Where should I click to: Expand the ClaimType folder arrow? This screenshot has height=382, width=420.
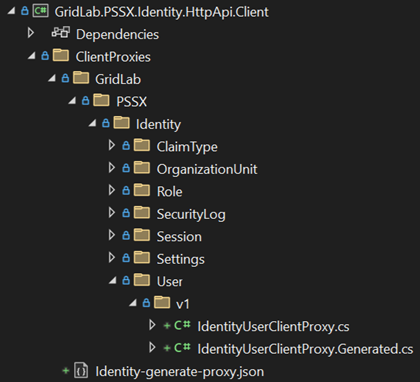[112, 145]
